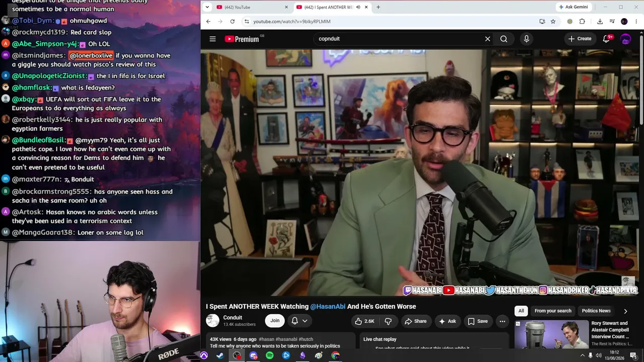644x362 pixels.
Task: Reload the YouTube page
Action: (232, 22)
